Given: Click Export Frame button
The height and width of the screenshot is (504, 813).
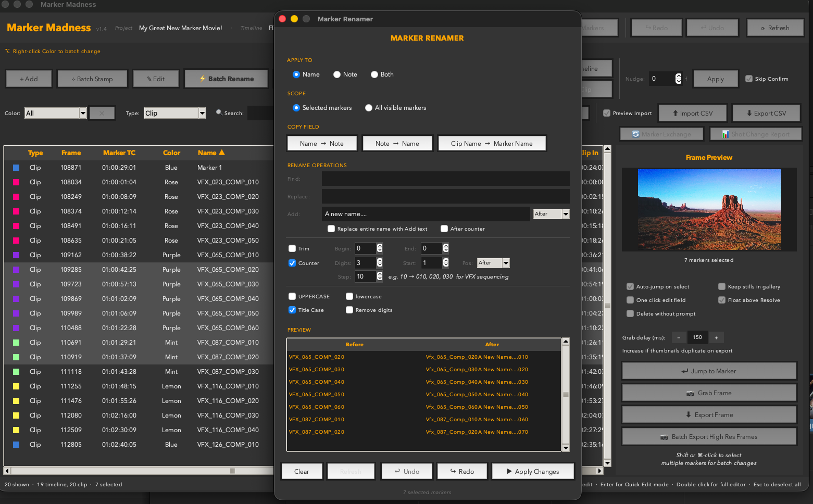Looking at the screenshot, I should click(x=709, y=414).
